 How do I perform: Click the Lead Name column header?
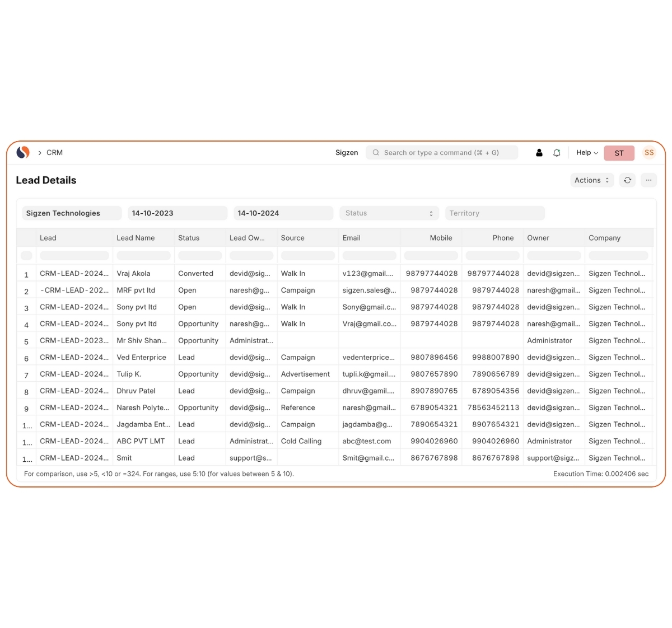(136, 238)
